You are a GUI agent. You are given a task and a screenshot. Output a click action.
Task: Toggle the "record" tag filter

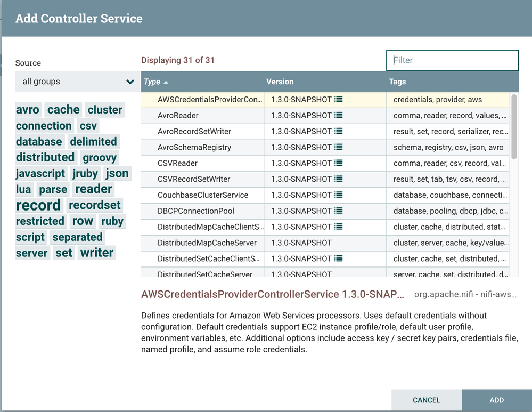point(39,205)
